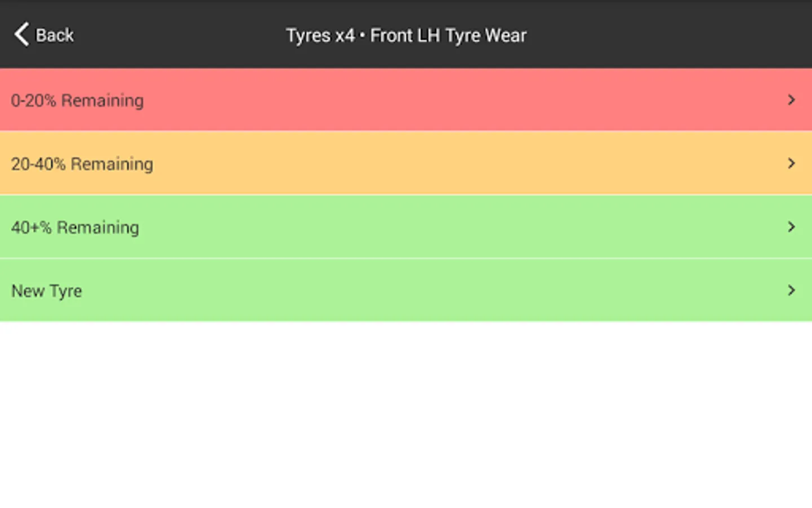Screen dimensions: 812x508
Task: Expand the 20-40% Remaining arrow
Action: pyautogui.click(x=791, y=163)
